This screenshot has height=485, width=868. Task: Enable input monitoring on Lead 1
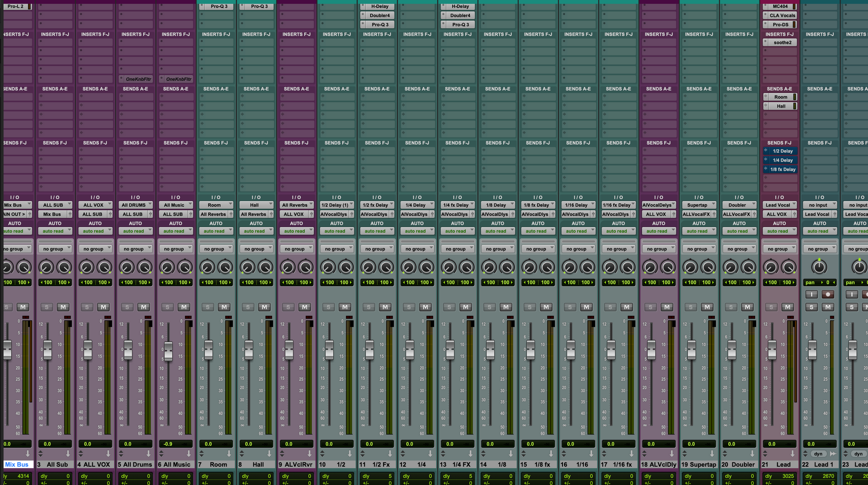(811, 294)
